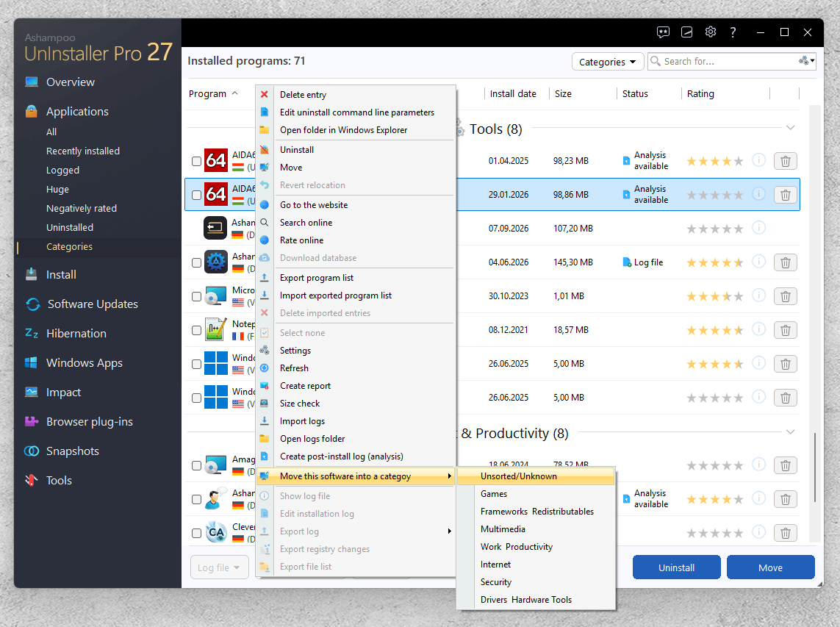
Task: Click trash icon for row dated 30.10.2023
Action: 786,295
